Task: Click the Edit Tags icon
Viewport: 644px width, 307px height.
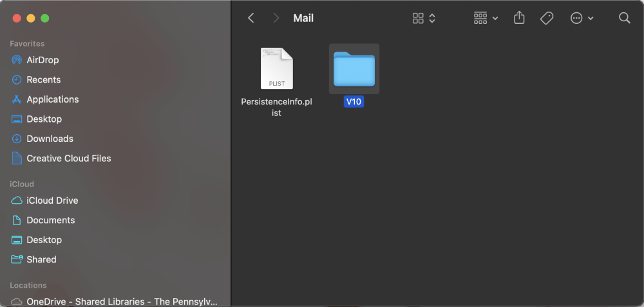Action: 547,18
